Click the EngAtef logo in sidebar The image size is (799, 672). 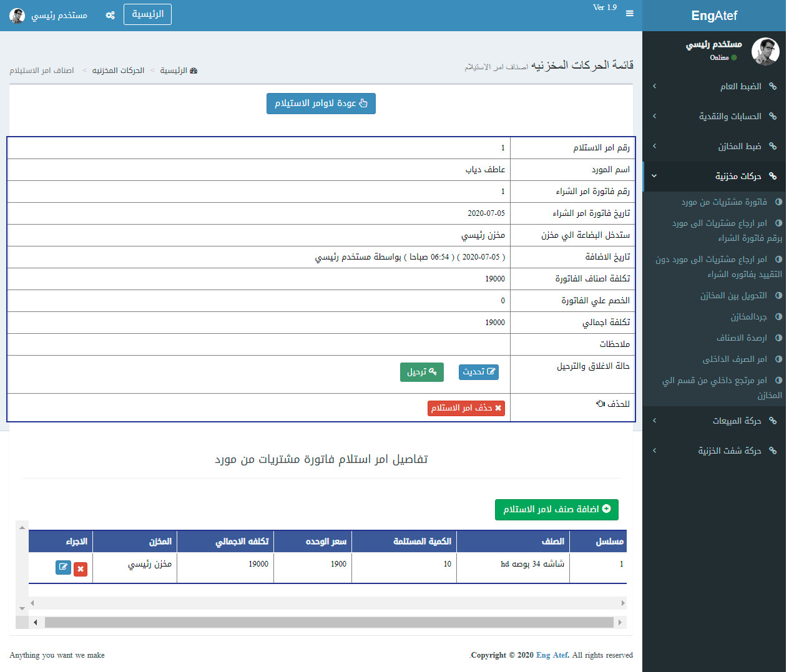(714, 16)
